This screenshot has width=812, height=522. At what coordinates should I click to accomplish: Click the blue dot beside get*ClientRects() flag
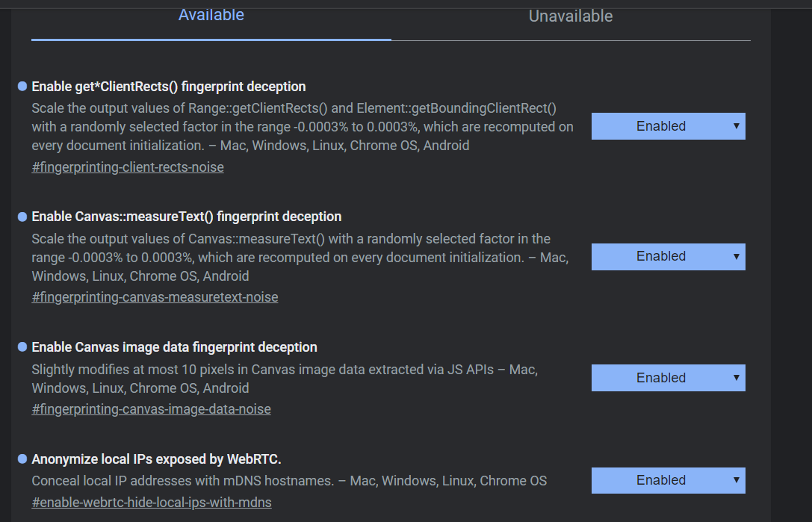(22, 87)
